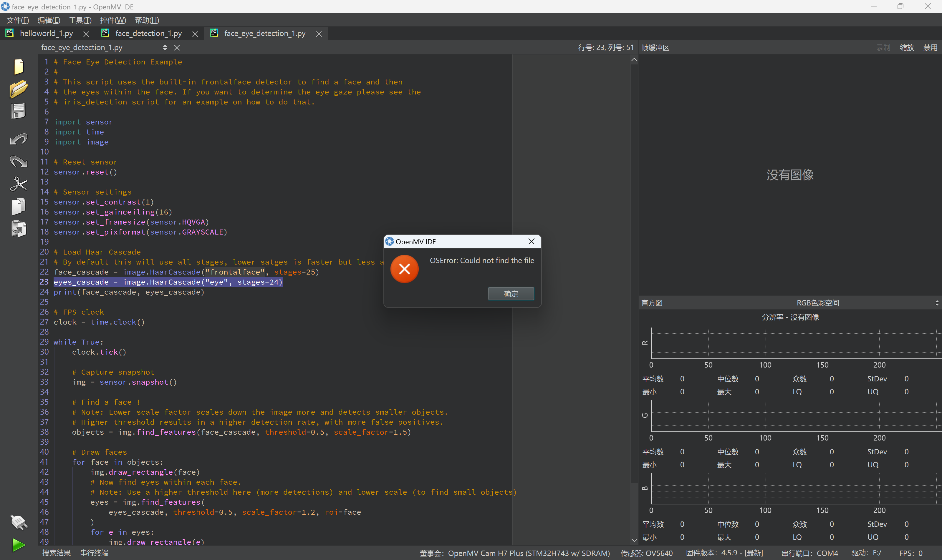Switch to face_detection_1.py tab
Image resolution: width=942 pixels, height=560 pixels.
pyautogui.click(x=148, y=34)
